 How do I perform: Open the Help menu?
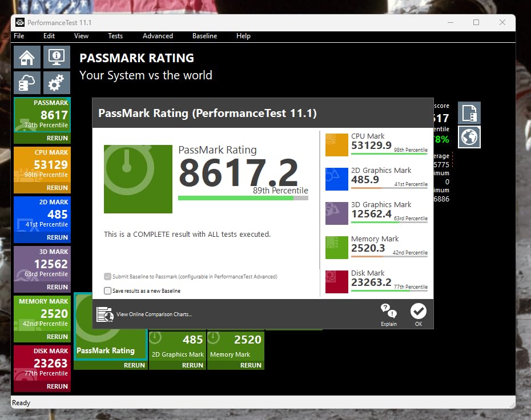tap(243, 36)
